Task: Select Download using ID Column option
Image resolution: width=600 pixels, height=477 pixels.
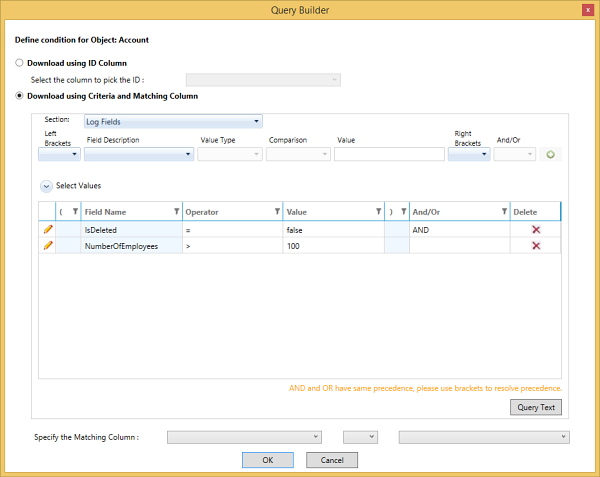Action: point(19,63)
